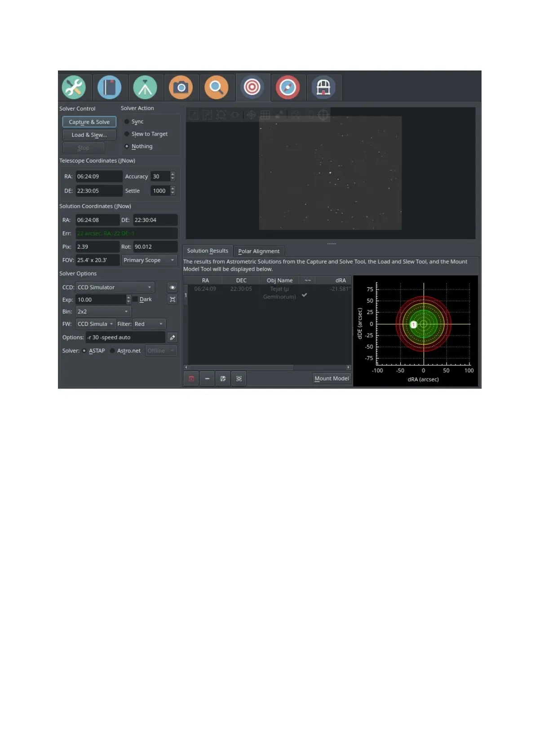The width and height of the screenshot is (535, 756).
Task: Clear all solution results with red icon
Action: 192,378
